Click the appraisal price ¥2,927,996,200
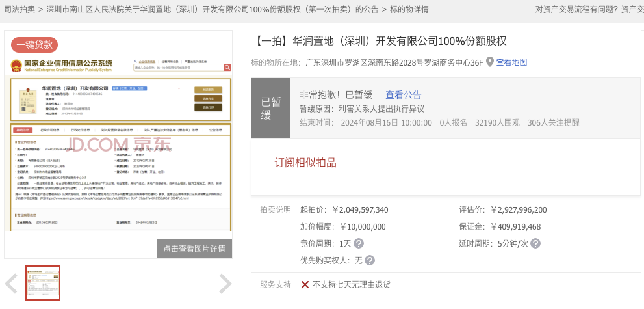This screenshot has height=309, width=644. (519, 210)
